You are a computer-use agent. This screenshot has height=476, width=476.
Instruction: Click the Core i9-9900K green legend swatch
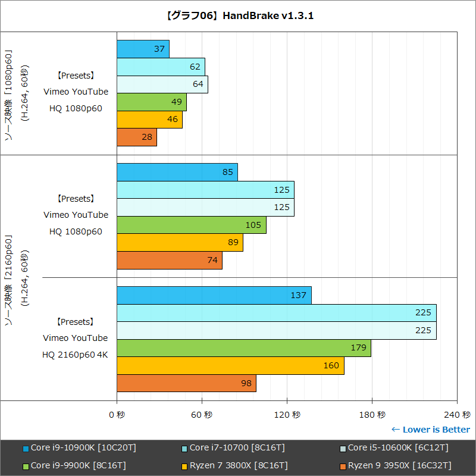pyautogui.click(x=26, y=466)
